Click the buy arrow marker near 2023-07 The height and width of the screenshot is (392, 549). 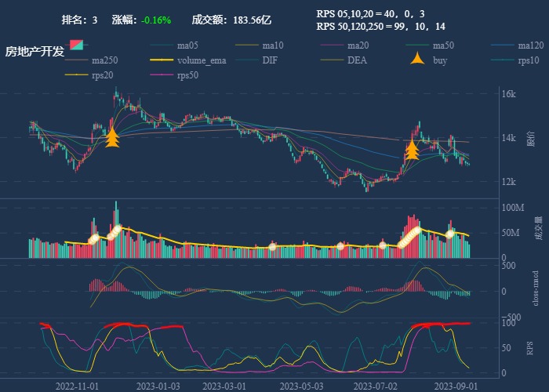pyautogui.click(x=412, y=149)
